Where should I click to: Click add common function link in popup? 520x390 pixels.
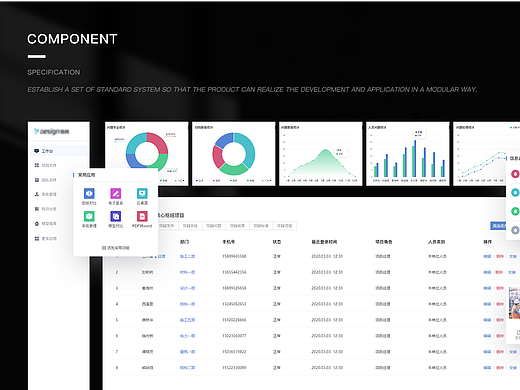[116, 248]
